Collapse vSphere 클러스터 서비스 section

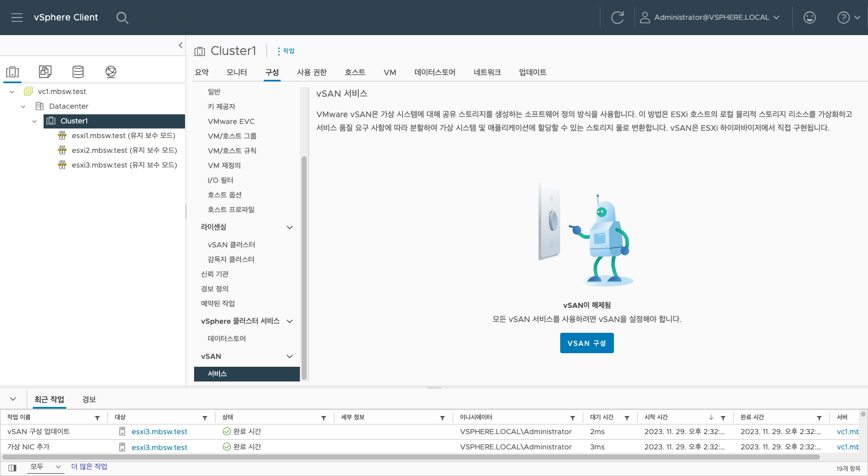point(290,321)
